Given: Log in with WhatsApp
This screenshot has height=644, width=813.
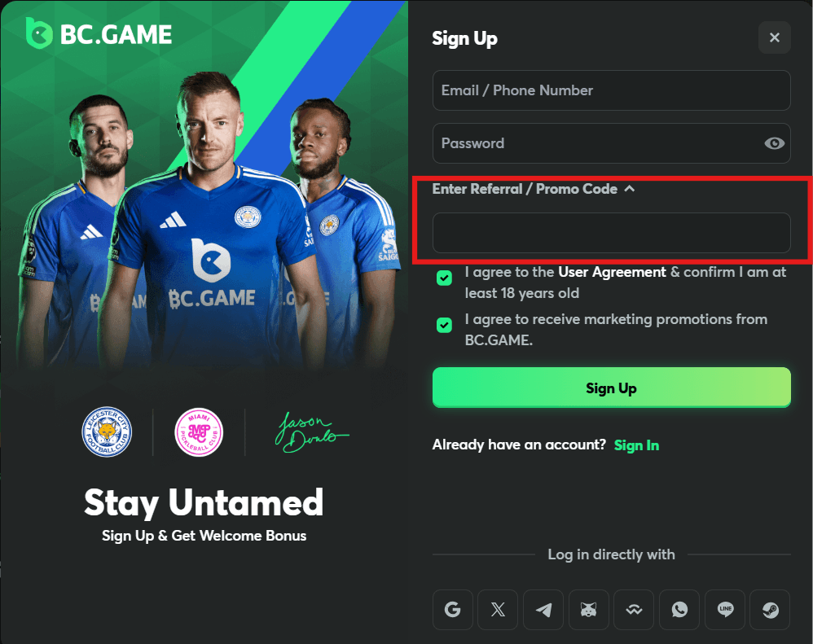Looking at the screenshot, I should (x=679, y=610).
